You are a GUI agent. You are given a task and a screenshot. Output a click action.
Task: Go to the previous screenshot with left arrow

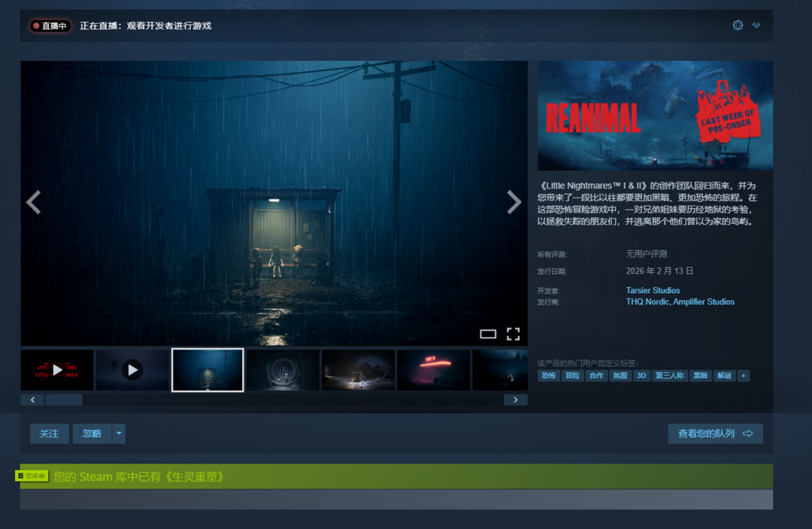(x=33, y=202)
